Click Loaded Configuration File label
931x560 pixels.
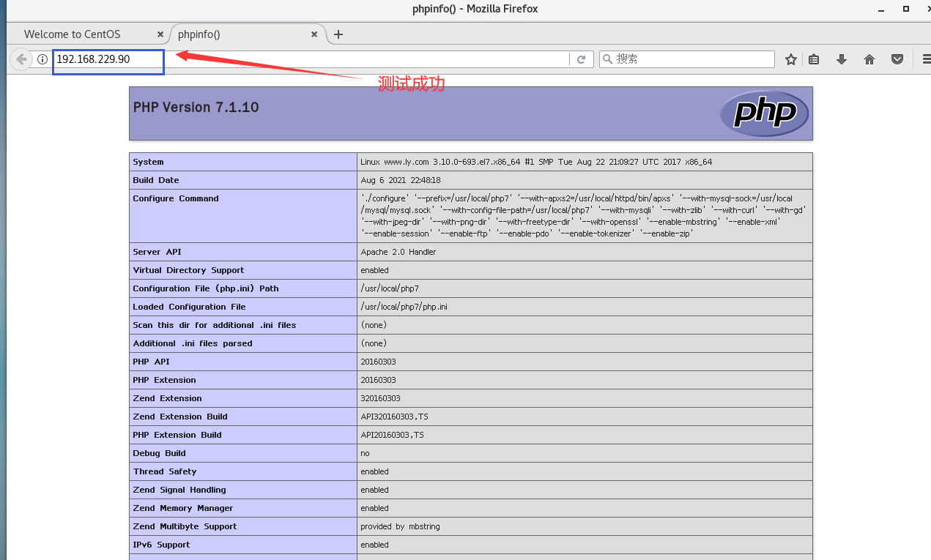[x=189, y=307]
